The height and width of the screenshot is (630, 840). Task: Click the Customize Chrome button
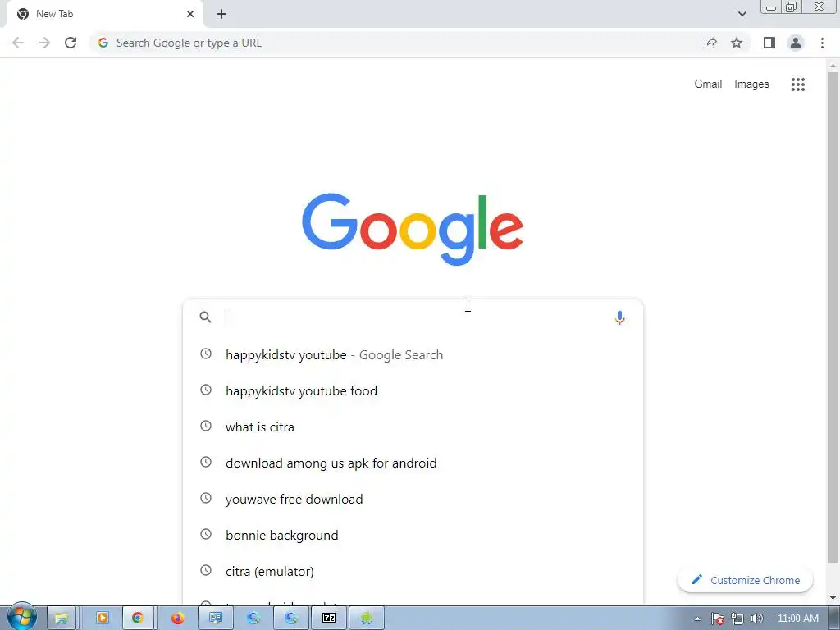tap(745, 580)
